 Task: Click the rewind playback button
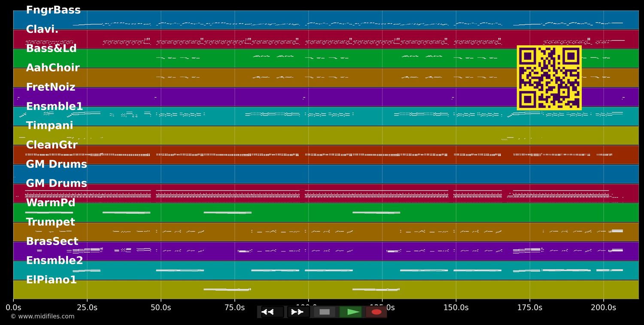(x=273, y=312)
